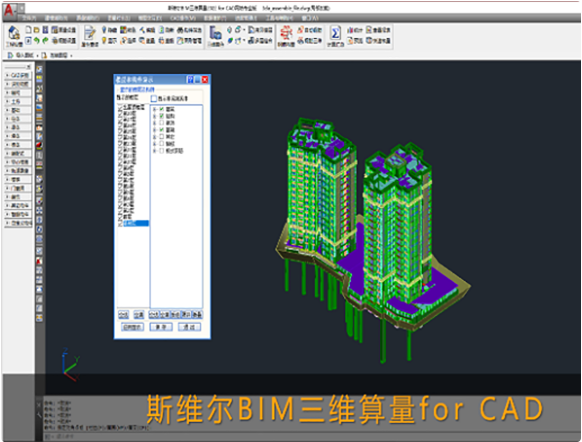Viewport: 582px width, 442px height.
Task: Click second small button under floor list
Action: point(138,315)
